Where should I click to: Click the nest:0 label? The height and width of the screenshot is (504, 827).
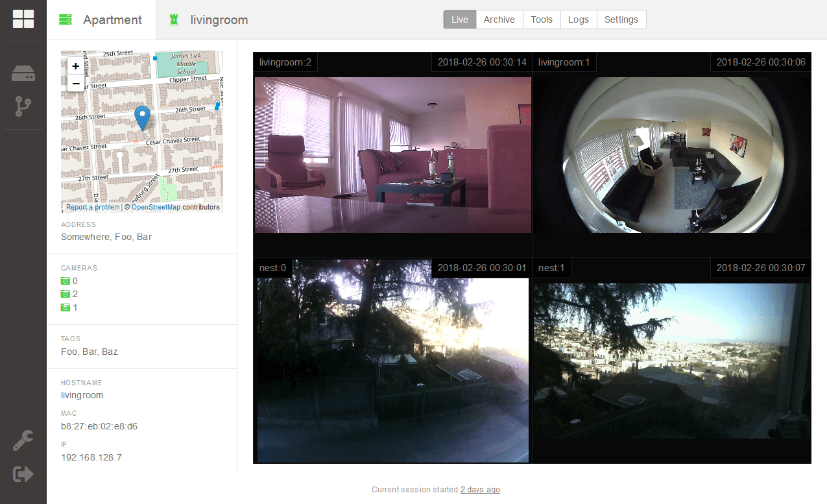272,268
